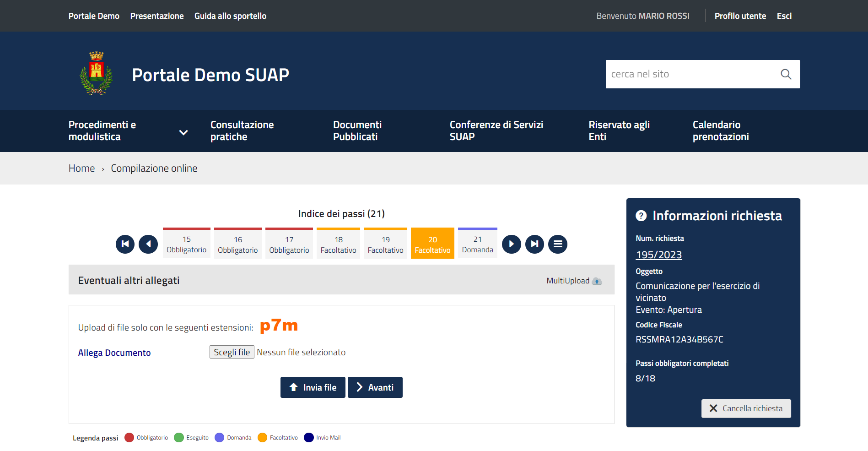Go to previous step arrow icon

[x=148, y=244]
